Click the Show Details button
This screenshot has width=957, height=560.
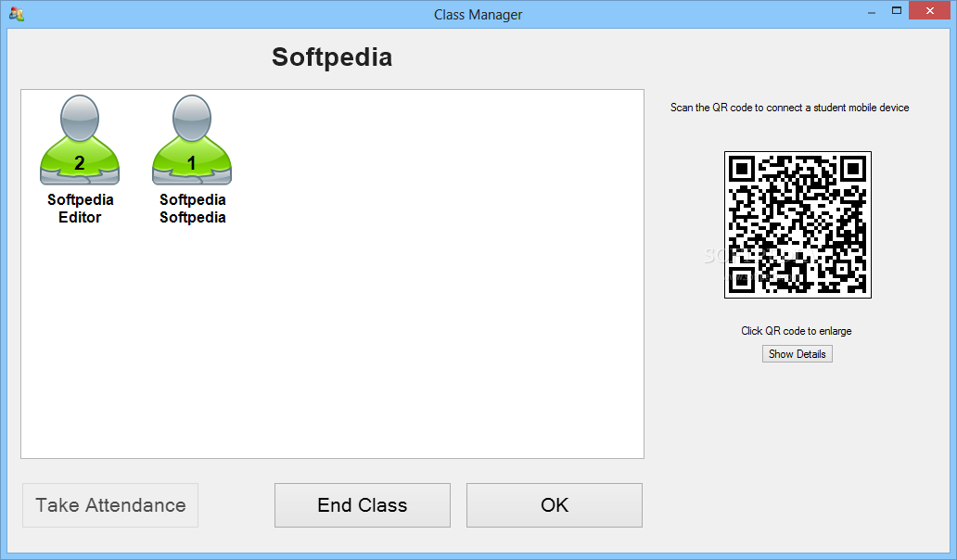pyautogui.click(x=797, y=354)
